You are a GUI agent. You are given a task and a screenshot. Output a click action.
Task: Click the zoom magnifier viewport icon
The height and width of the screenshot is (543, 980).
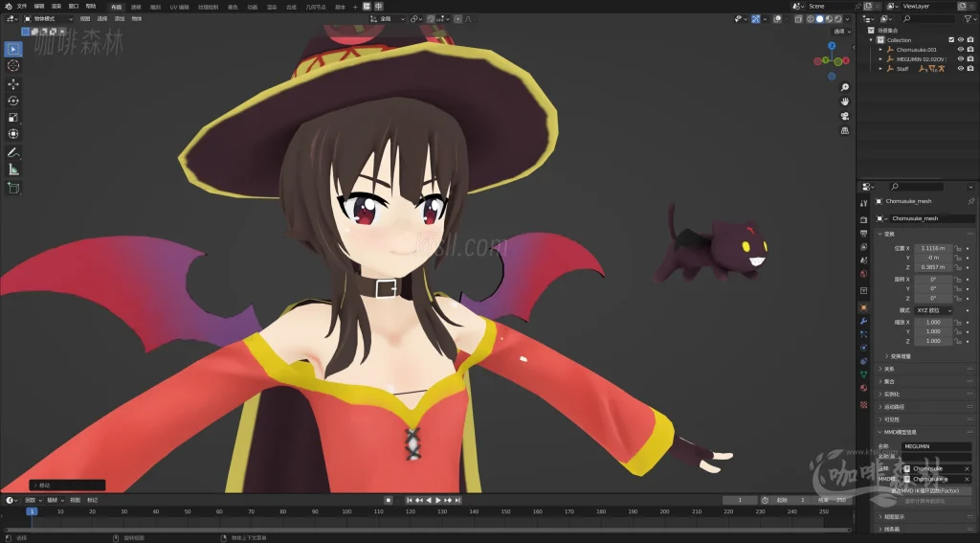pos(845,87)
